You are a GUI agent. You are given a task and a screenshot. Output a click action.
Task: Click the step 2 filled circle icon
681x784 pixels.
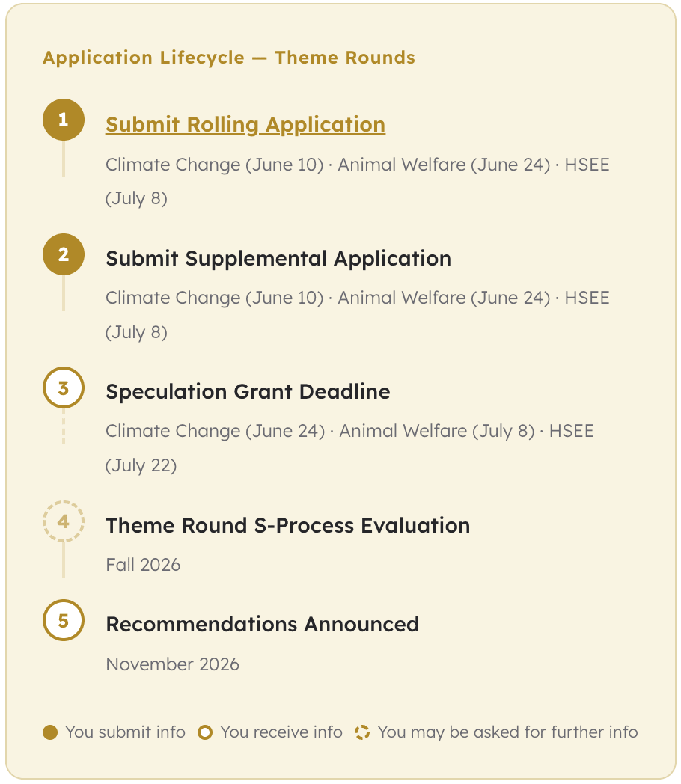pyautogui.click(x=64, y=254)
